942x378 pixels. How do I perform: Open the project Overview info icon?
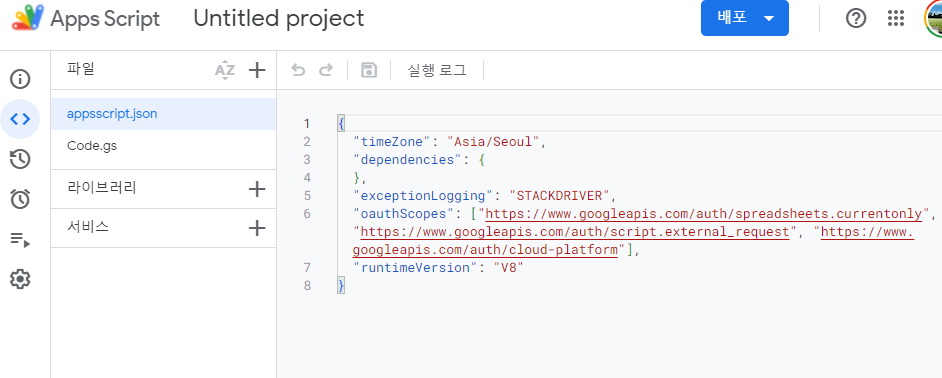[x=20, y=79]
